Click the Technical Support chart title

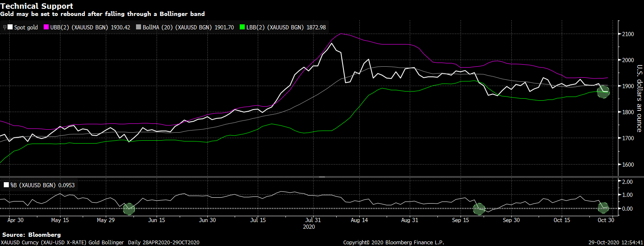pyautogui.click(x=37, y=6)
